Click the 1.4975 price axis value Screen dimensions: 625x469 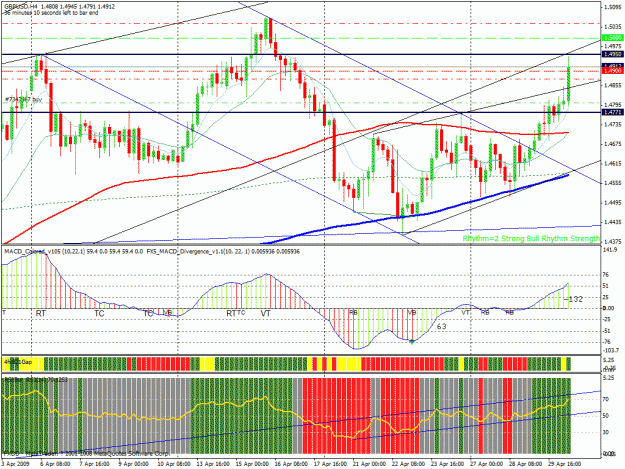pos(613,46)
